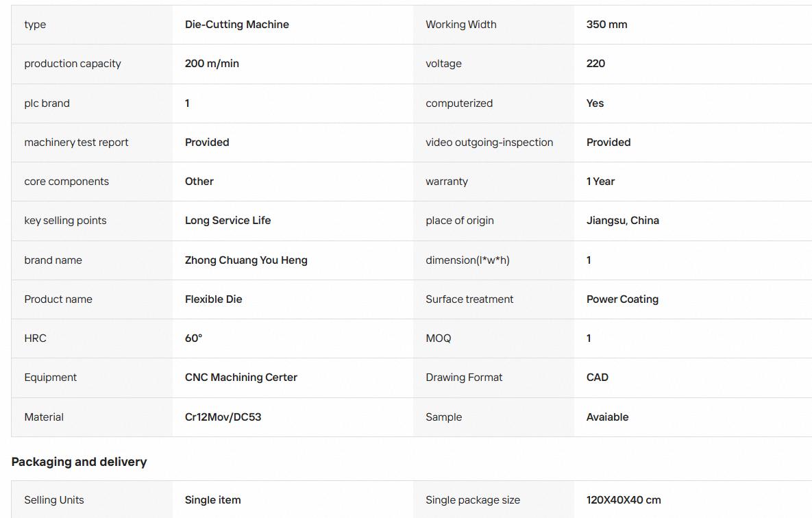Click the 'production capacity' label
This screenshot has width=812, height=518.
click(73, 64)
